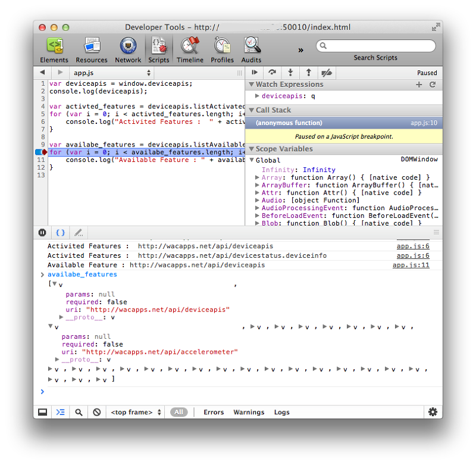Expand the deviceapis watch expression
The width and height of the screenshot is (476, 465).
pyautogui.click(x=257, y=96)
